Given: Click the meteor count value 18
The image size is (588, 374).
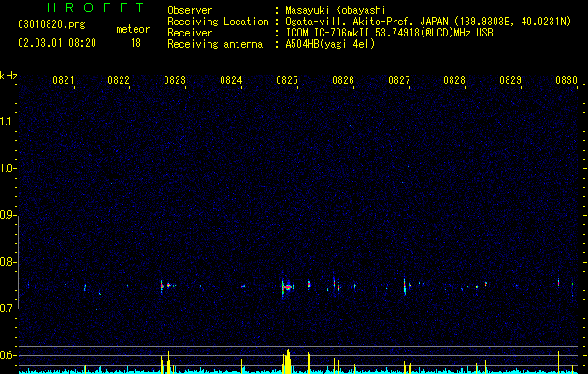Looking at the screenshot, I should (136, 43).
